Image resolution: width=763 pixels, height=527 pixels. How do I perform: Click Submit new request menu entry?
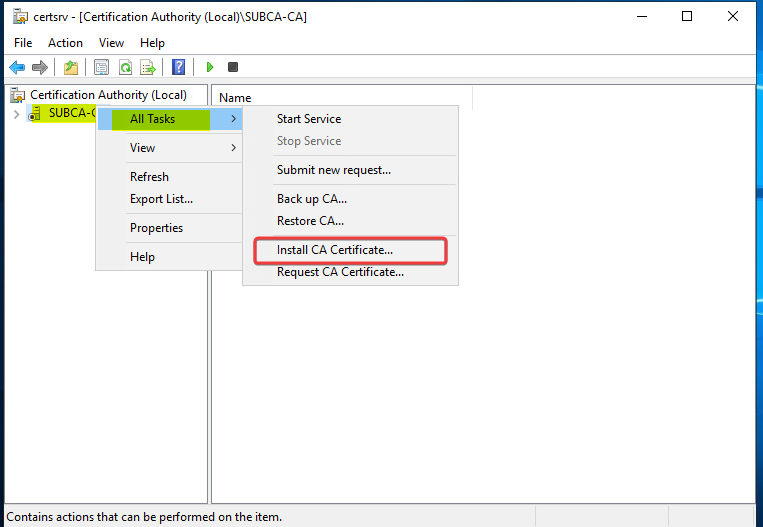[334, 170]
